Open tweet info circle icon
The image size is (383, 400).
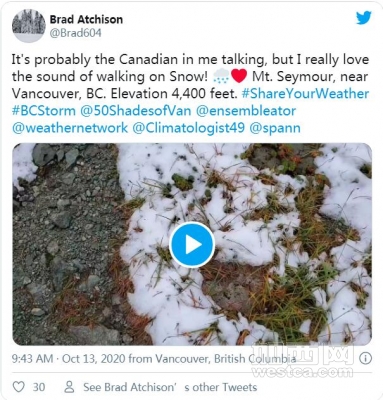pos(365,358)
